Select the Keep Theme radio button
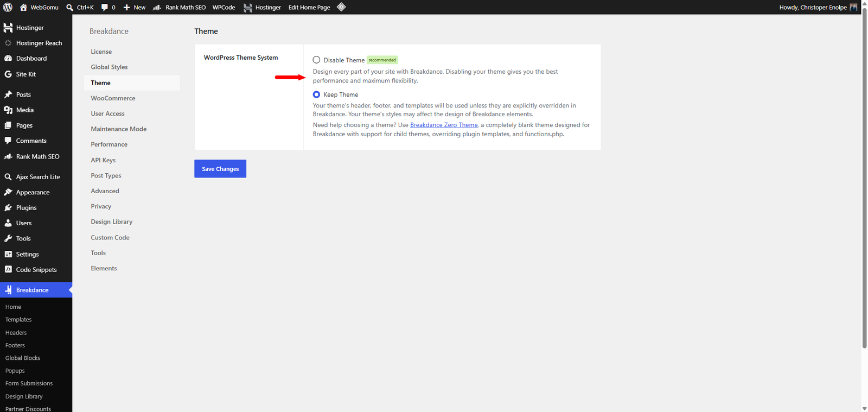The width and height of the screenshot is (868, 412). [x=316, y=94]
